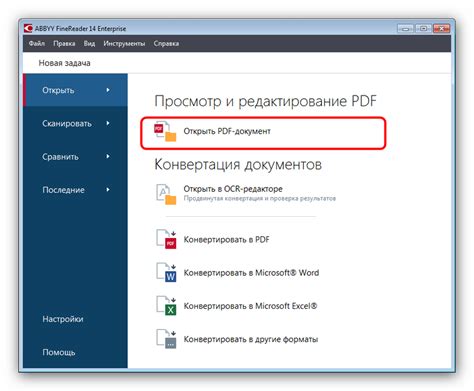Open the Файл menu
The height and width of the screenshot is (391, 474).
pos(36,44)
